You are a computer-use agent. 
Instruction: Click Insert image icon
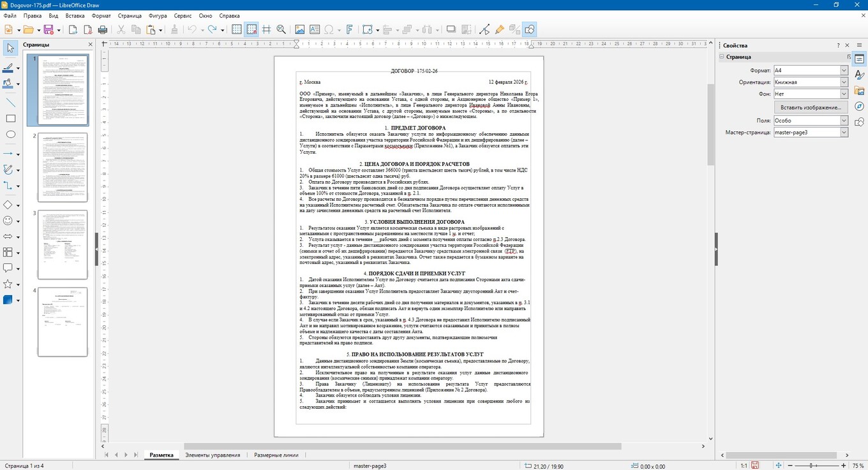(x=299, y=29)
